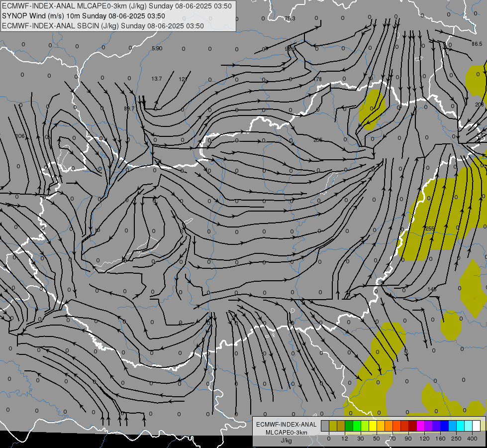The image size is (487, 448).
Task: Pick the dark red legend swatch
Action: (412, 426)
